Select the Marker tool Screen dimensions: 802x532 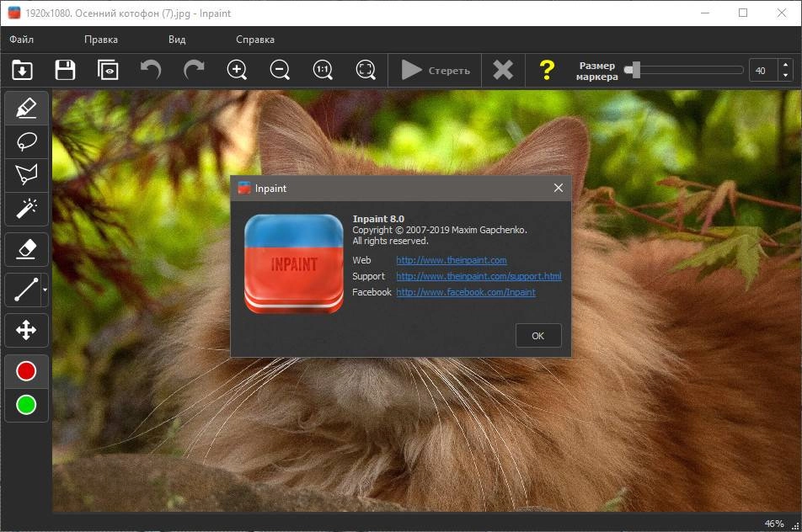27,108
